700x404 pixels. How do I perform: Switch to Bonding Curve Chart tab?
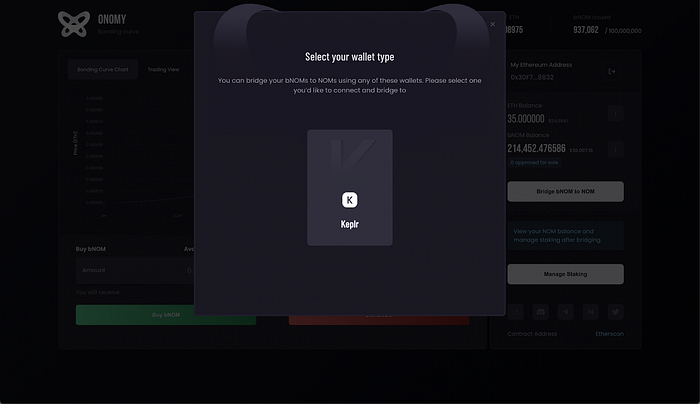(x=103, y=69)
